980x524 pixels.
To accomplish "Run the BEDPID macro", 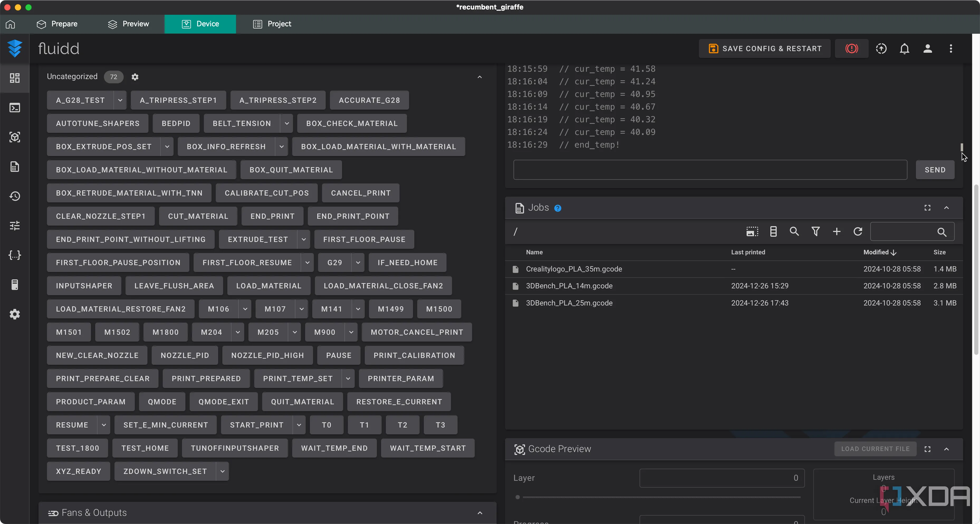I will [176, 124].
